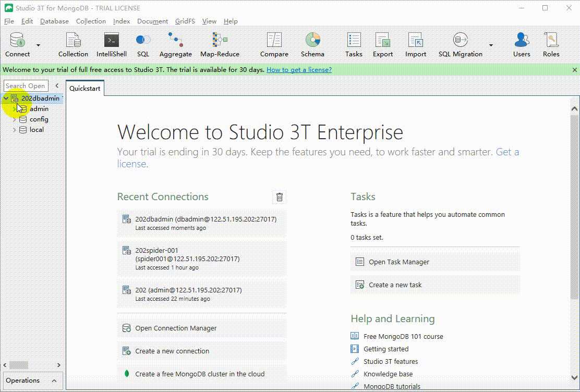Open the SQL Migration tool
The image size is (580, 392).
461,45
